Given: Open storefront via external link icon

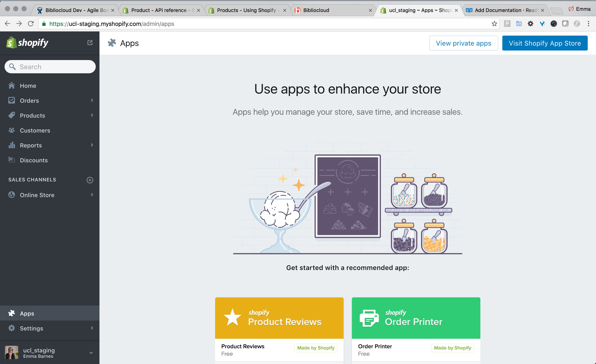Looking at the screenshot, I should coord(90,43).
